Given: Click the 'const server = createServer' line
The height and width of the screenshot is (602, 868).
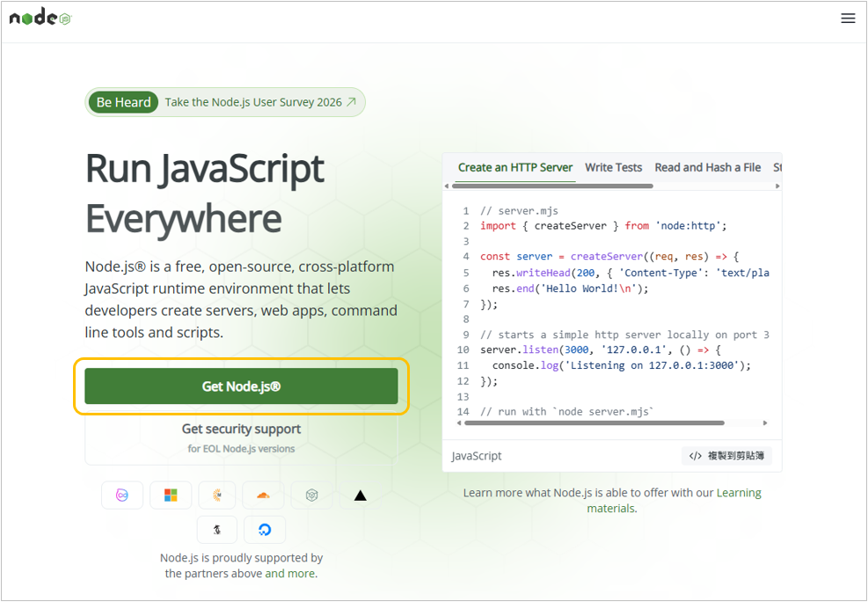Looking at the screenshot, I should coord(609,256).
